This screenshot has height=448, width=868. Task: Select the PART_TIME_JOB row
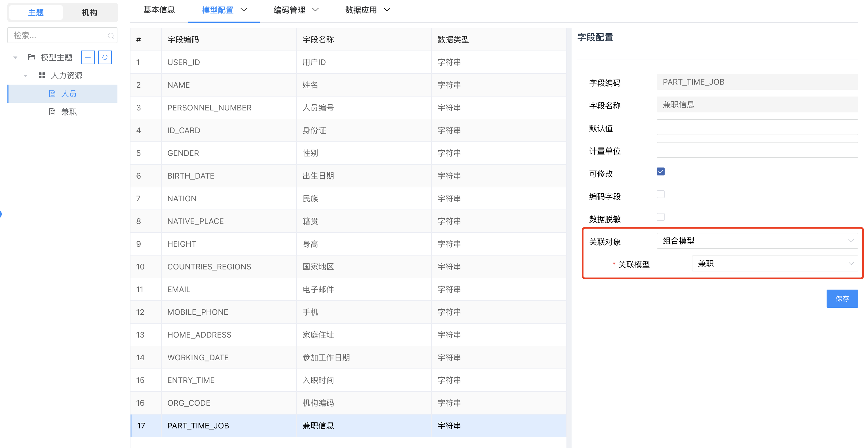348,426
